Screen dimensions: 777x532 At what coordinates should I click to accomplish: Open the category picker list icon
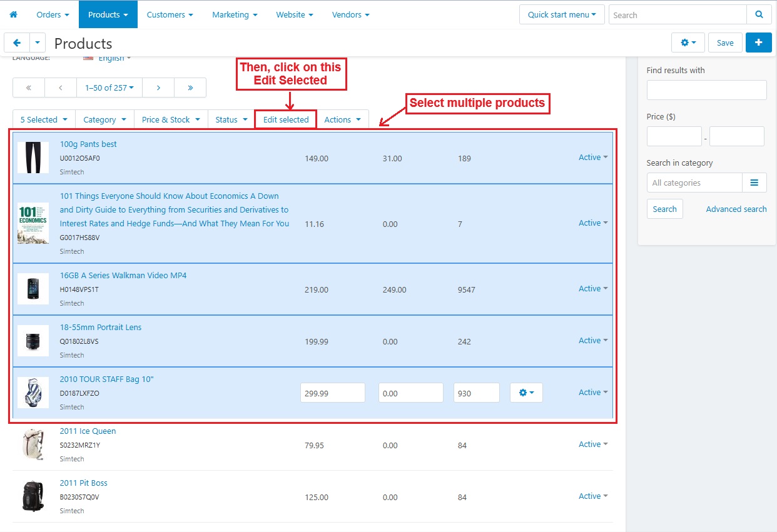[x=754, y=183]
